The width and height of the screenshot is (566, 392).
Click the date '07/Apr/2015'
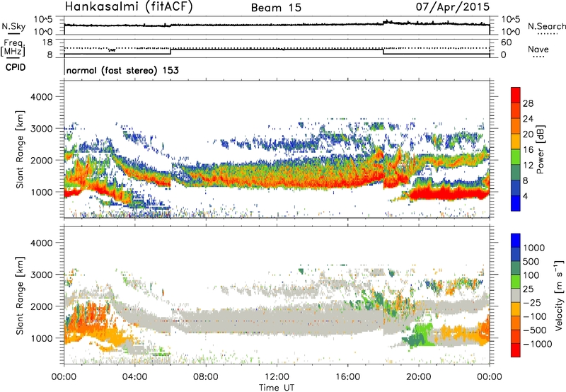click(453, 7)
